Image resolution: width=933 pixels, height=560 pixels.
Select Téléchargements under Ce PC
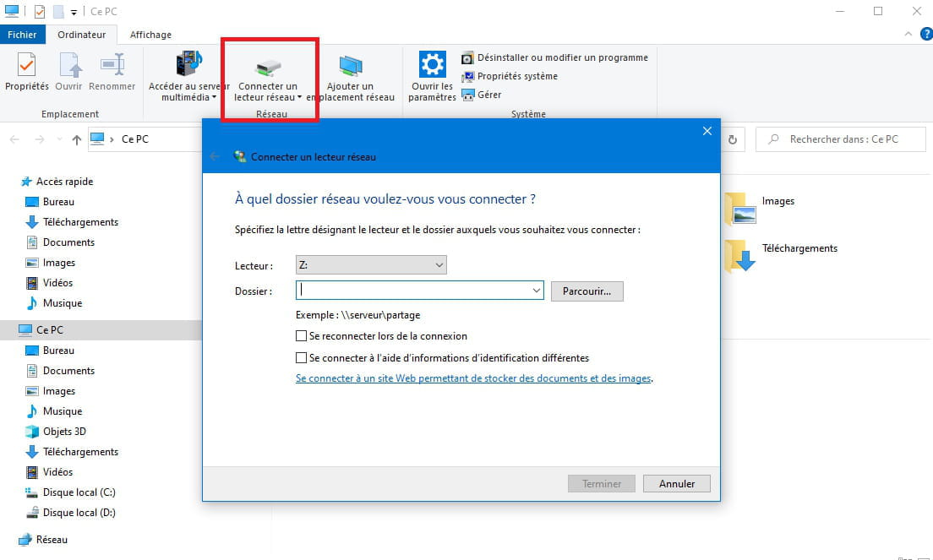tap(72, 451)
